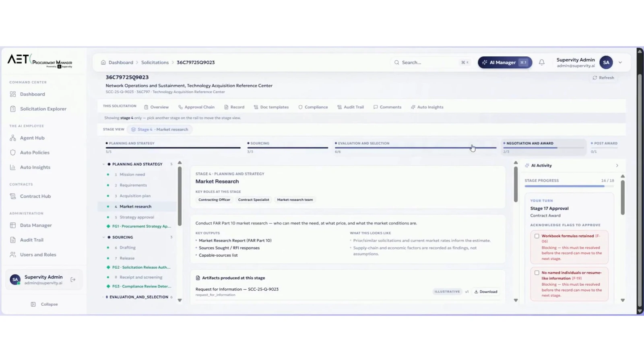Open the Comments tab

click(x=387, y=107)
